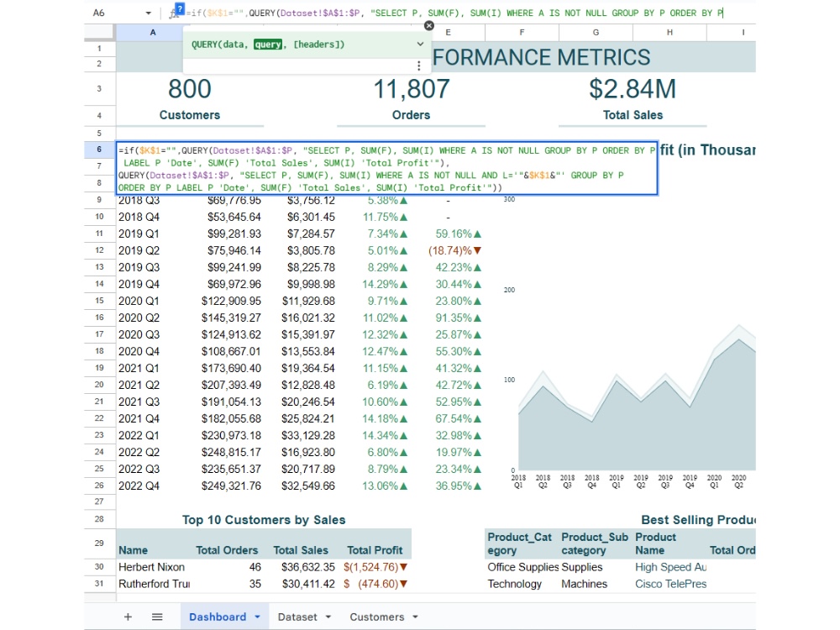Open the Dataset tab dropdown arrow
Image resolution: width=840 pixels, height=630 pixels.
(328, 617)
